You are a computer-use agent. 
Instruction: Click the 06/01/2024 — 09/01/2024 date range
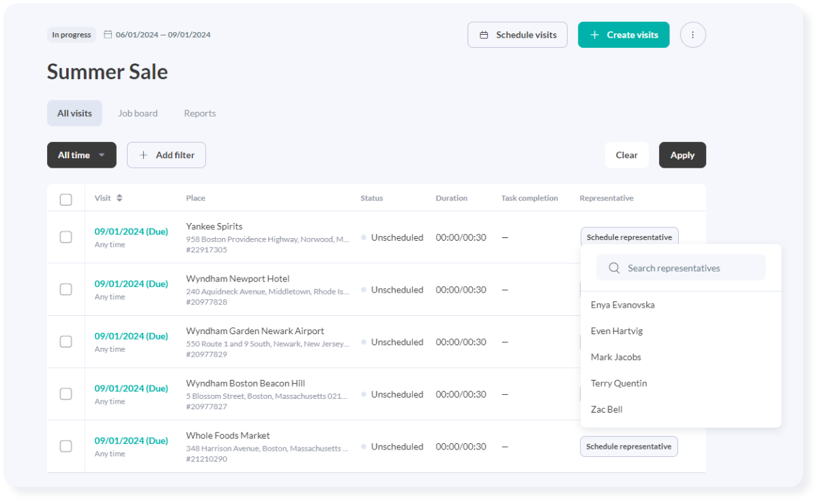pyautogui.click(x=163, y=35)
